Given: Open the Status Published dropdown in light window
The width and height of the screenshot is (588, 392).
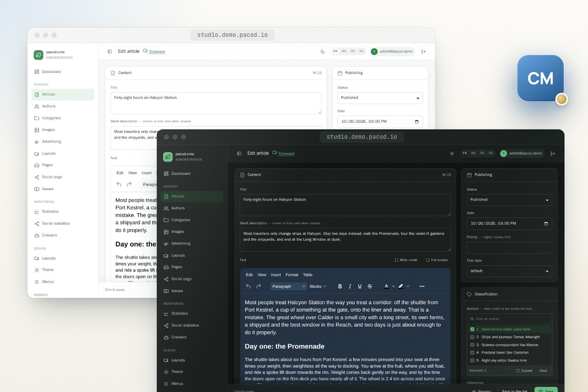Looking at the screenshot, I should click(380, 98).
